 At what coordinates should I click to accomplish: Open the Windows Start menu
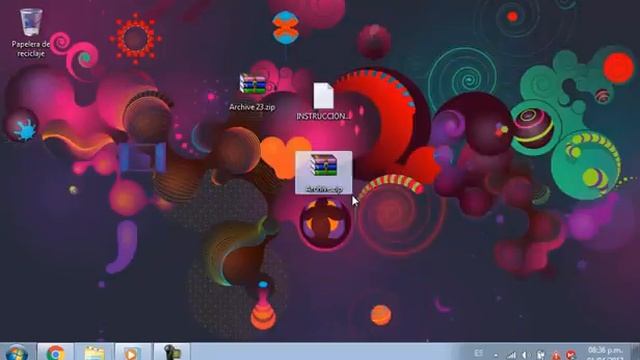pyautogui.click(x=17, y=353)
